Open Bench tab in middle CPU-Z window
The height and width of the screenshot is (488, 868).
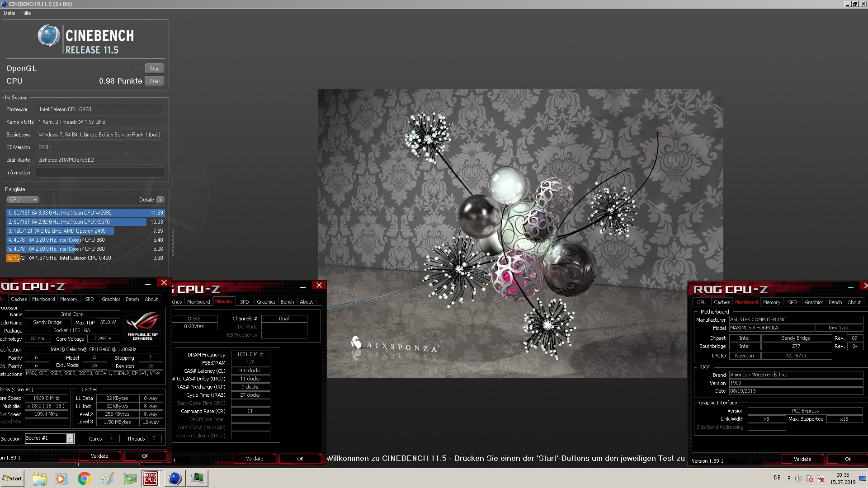point(288,302)
